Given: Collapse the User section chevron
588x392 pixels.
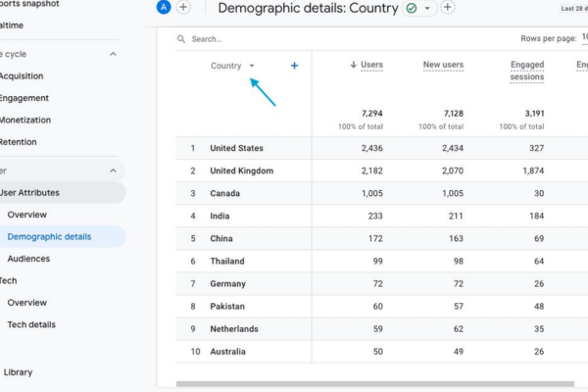Looking at the screenshot, I should [113, 171].
